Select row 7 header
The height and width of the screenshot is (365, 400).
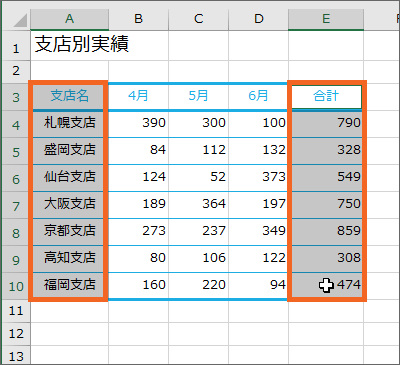[x=16, y=205]
